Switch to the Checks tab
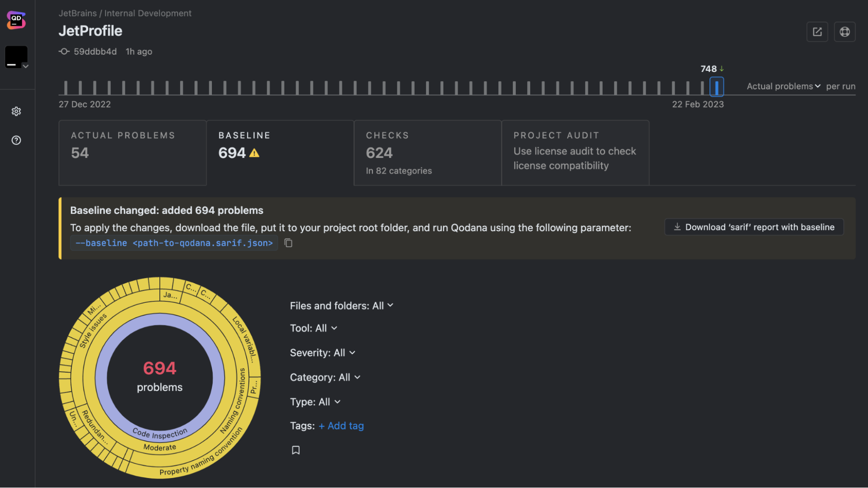The image size is (868, 488). pos(427,153)
